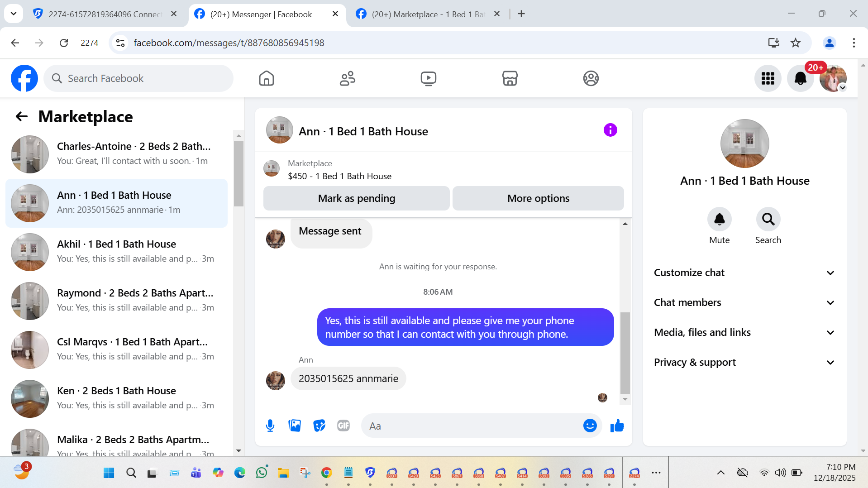Open the taskbar overflow three dots

click(x=656, y=473)
